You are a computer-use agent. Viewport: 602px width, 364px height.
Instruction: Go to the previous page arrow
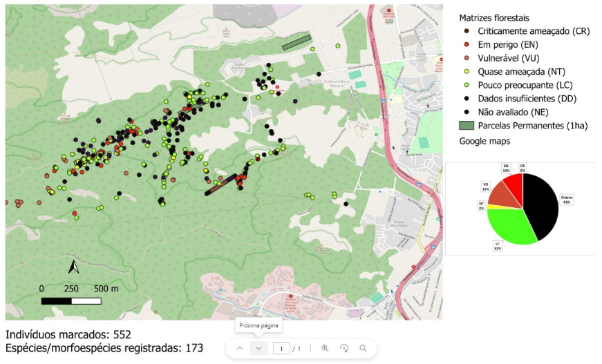pos(240,349)
